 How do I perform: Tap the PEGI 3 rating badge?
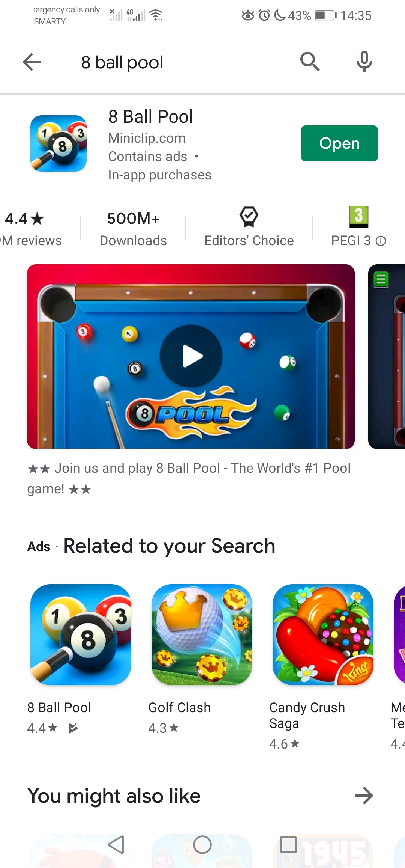point(358,217)
